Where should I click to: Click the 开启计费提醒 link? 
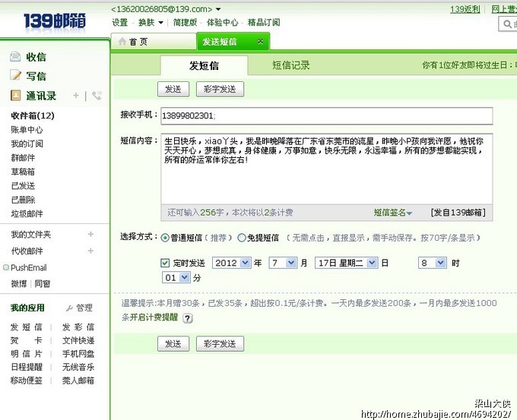pyautogui.click(x=154, y=317)
